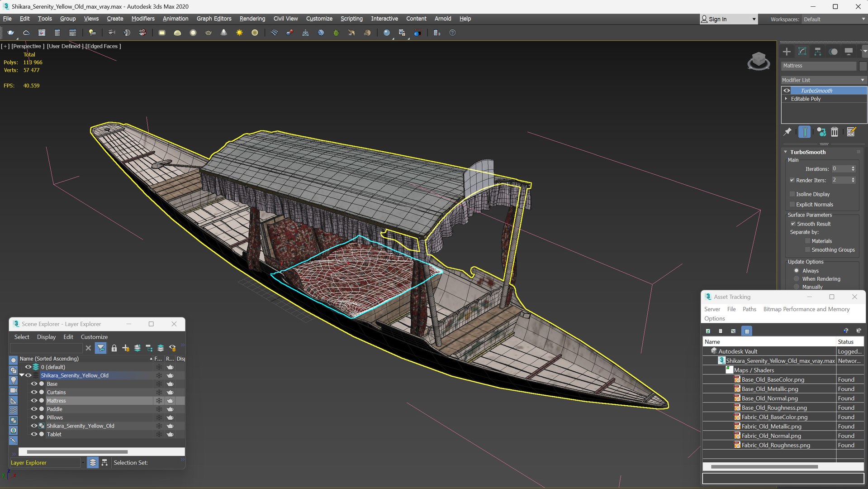Open Paths menu in Asset Tracking
Viewport: 868px width, 489px height.
pyautogui.click(x=749, y=309)
